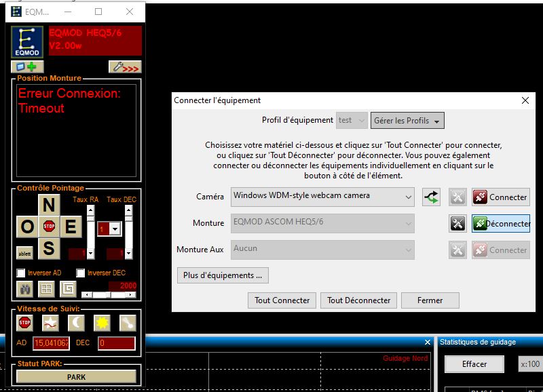Click the 'Guidage Nord' label in graph
543x392 pixels.
[x=405, y=359]
